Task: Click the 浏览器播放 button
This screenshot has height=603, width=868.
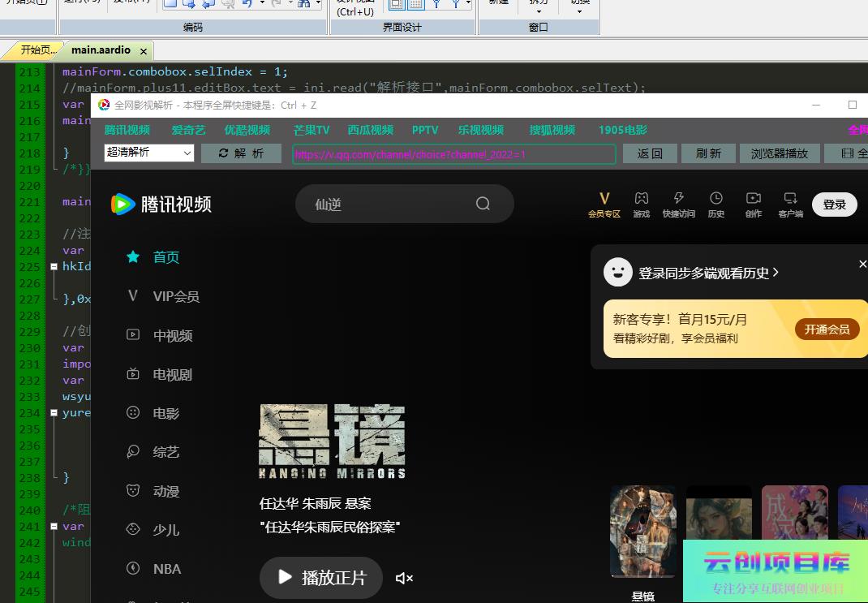Action: (779, 153)
